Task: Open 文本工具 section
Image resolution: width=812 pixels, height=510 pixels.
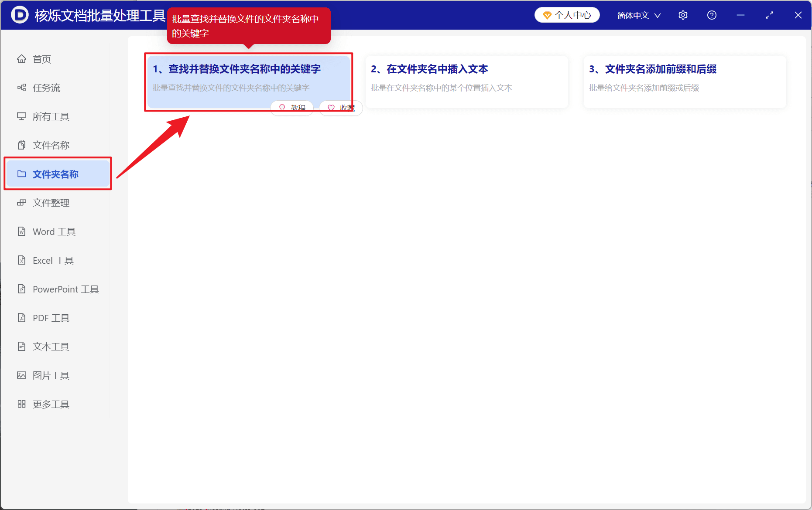Action: [58, 347]
